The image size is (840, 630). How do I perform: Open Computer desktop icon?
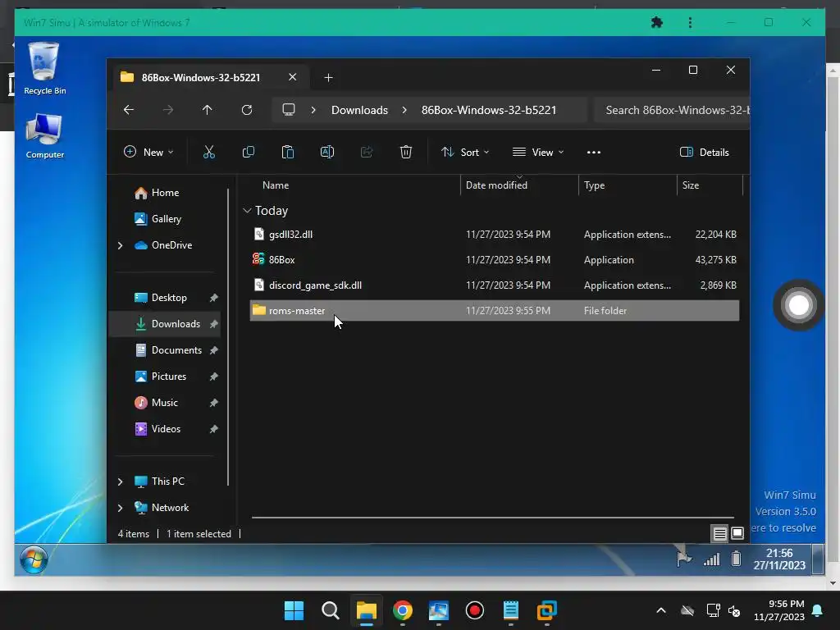[x=44, y=136]
